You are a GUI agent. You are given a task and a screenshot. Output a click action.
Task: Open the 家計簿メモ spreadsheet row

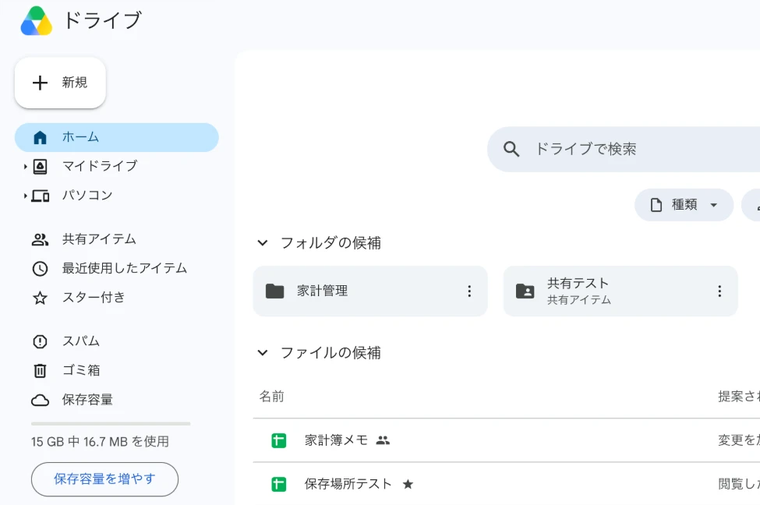click(507, 441)
